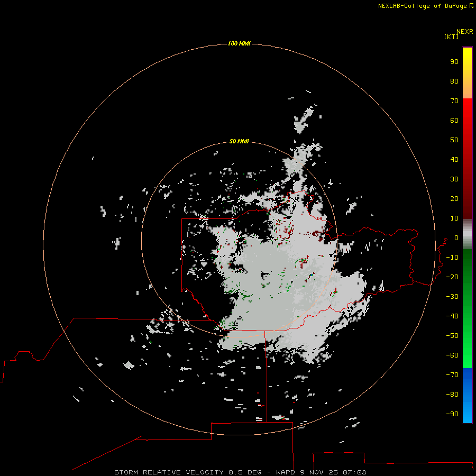Click the -40 value on velocity scale
The image size is (476, 476).
452,316
